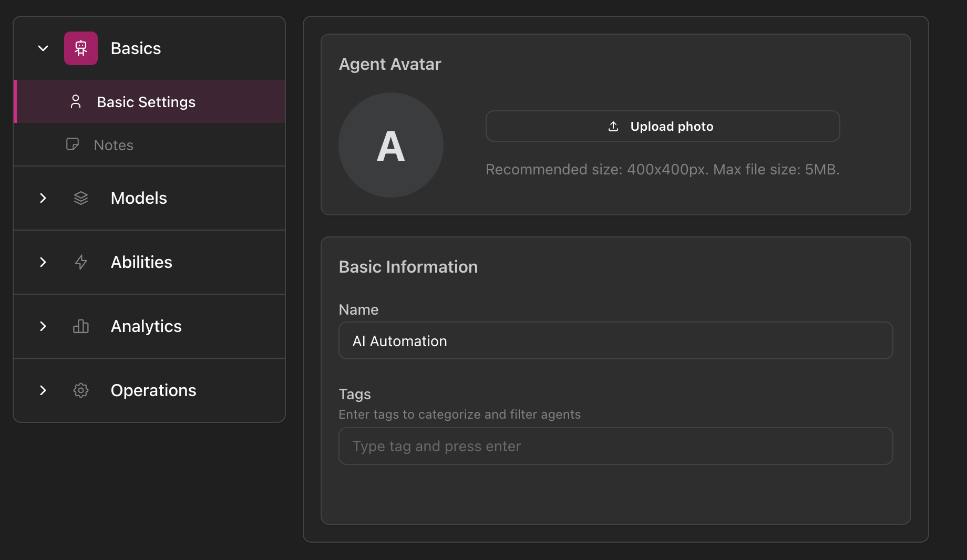
Task: Click the avatar circle showing letter A
Action: (x=390, y=145)
